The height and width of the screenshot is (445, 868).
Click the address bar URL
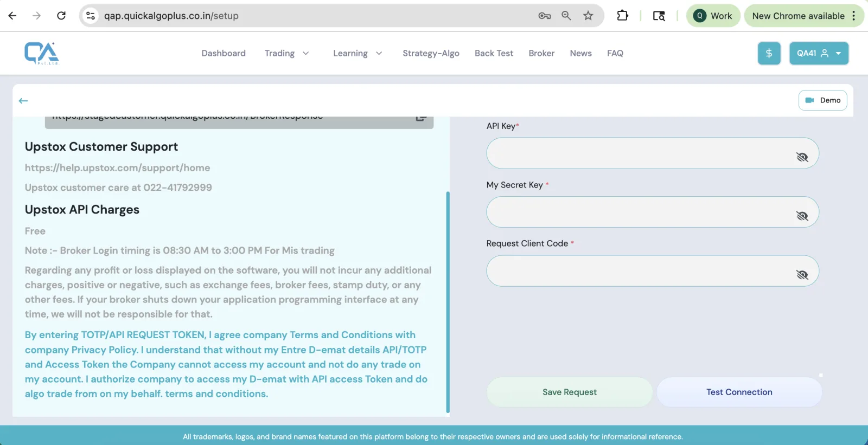pyautogui.click(x=171, y=16)
